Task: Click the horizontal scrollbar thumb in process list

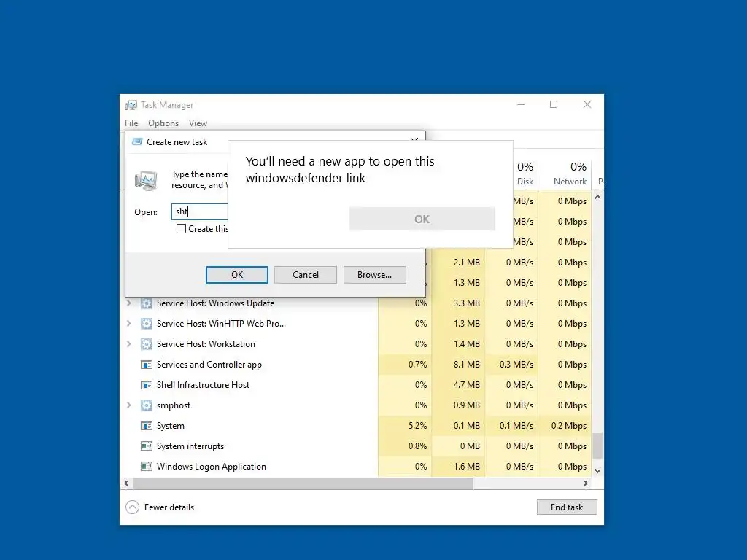Action: [303, 483]
